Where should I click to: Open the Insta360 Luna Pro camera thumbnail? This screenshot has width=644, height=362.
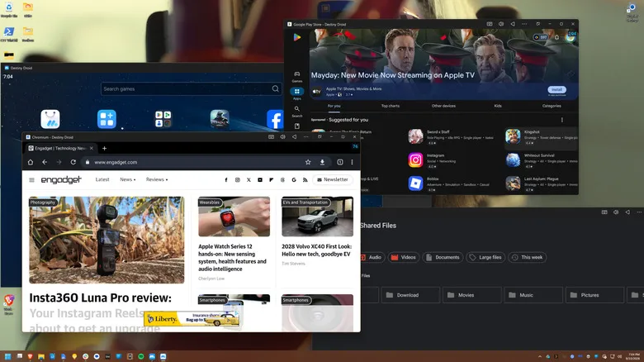point(107,240)
